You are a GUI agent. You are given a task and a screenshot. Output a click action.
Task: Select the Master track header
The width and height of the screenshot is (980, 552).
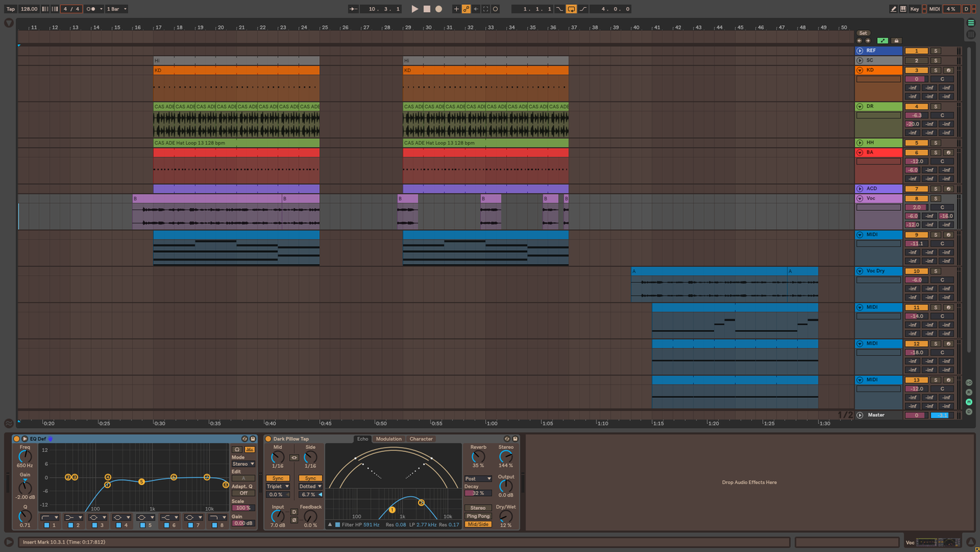(x=878, y=415)
